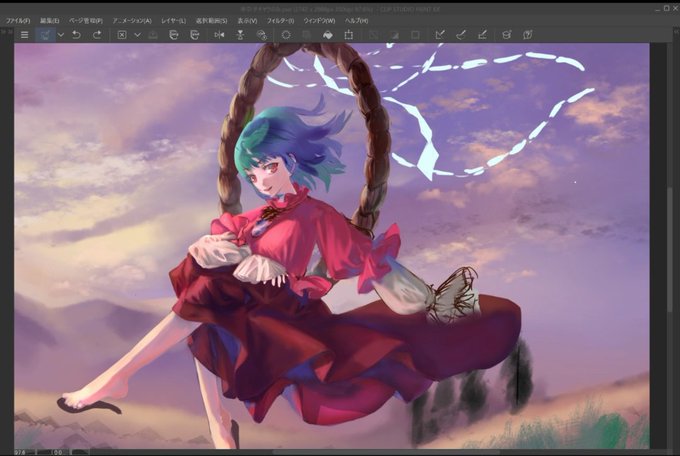Click the Clear (X box) icon
680x456 pixels.
point(122,35)
